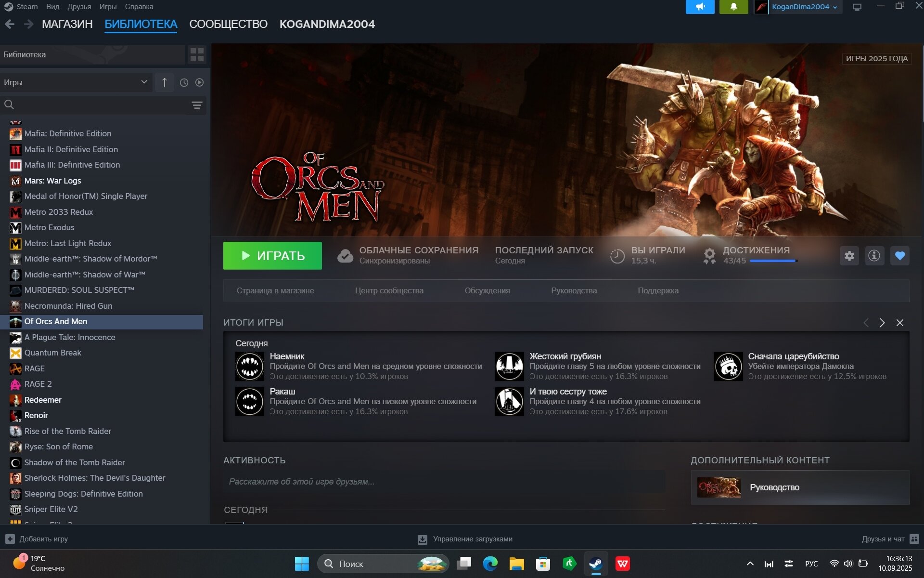Open the Друзья menu
924x578 pixels.
79,7
